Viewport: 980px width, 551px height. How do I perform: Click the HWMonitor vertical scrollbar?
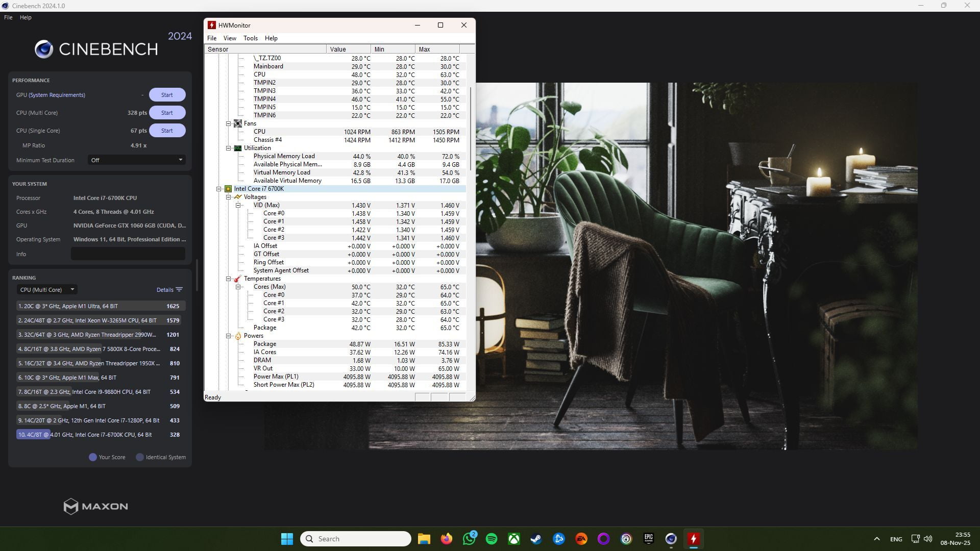click(x=470, y=129)
